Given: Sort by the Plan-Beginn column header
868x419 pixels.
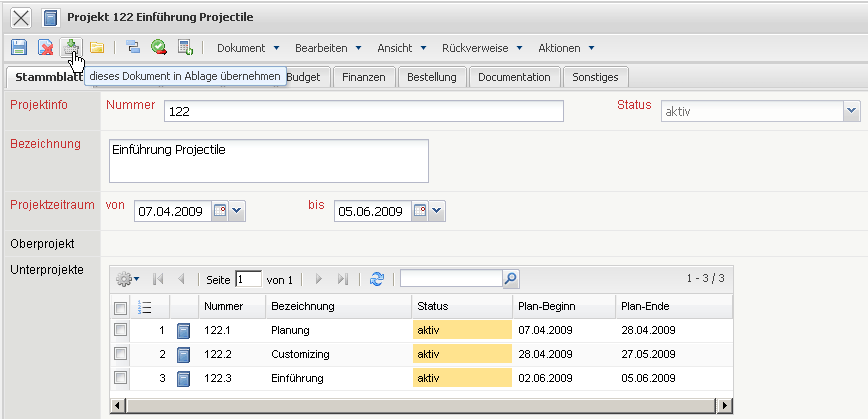Looking at the screenshot, I should (x=563, y=306).
